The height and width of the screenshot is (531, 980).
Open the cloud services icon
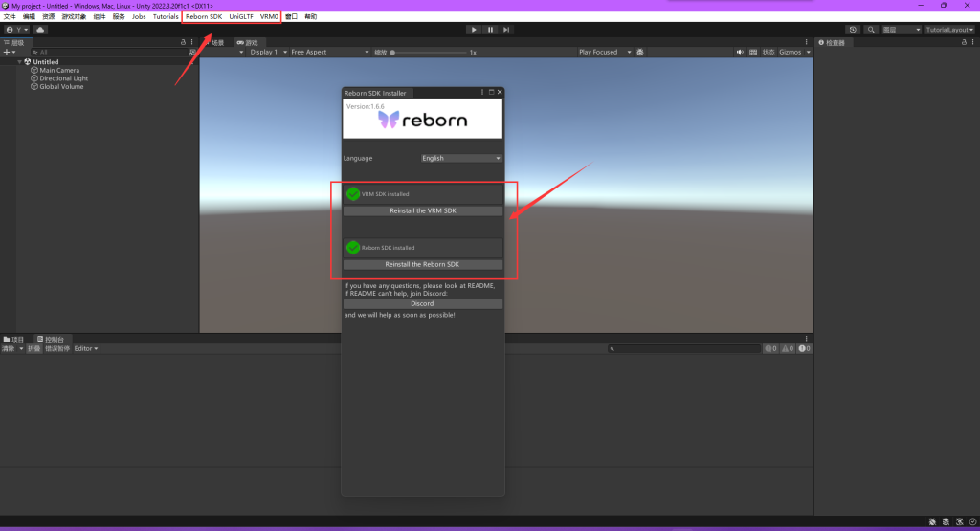pos(40,30)
